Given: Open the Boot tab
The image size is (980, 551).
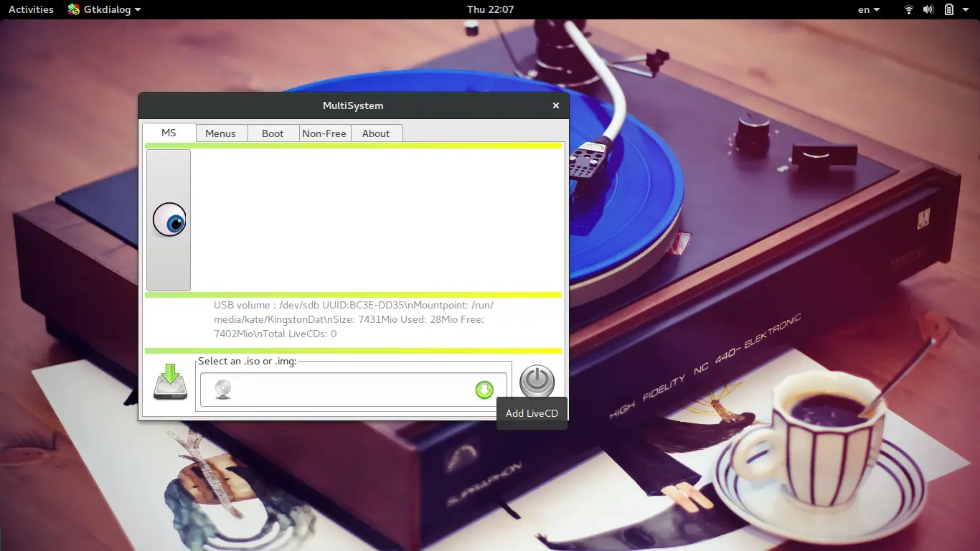Looking at the screenshot, I should click(x=273, y=133).
